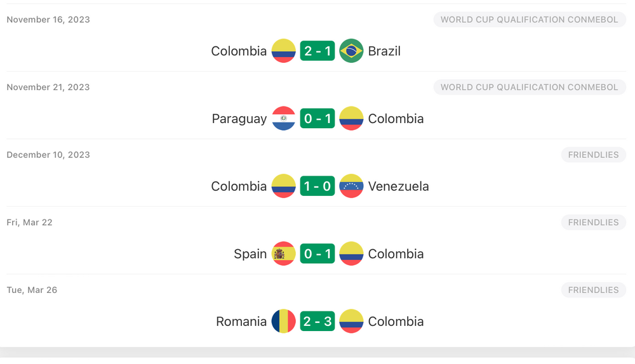This screenshot has width=635, height=364.
Task: Click Colombia's flag in the Romania match
Action: click(x=351, y=322)
